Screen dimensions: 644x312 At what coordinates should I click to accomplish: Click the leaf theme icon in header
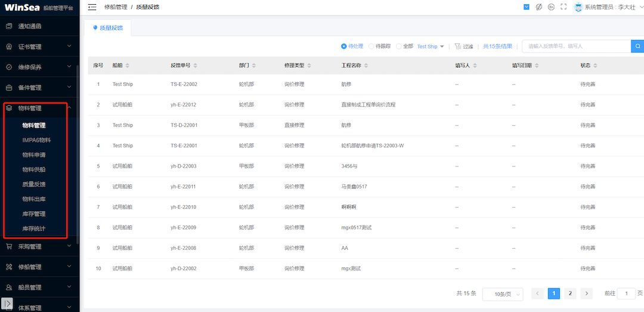click(539, 7)
